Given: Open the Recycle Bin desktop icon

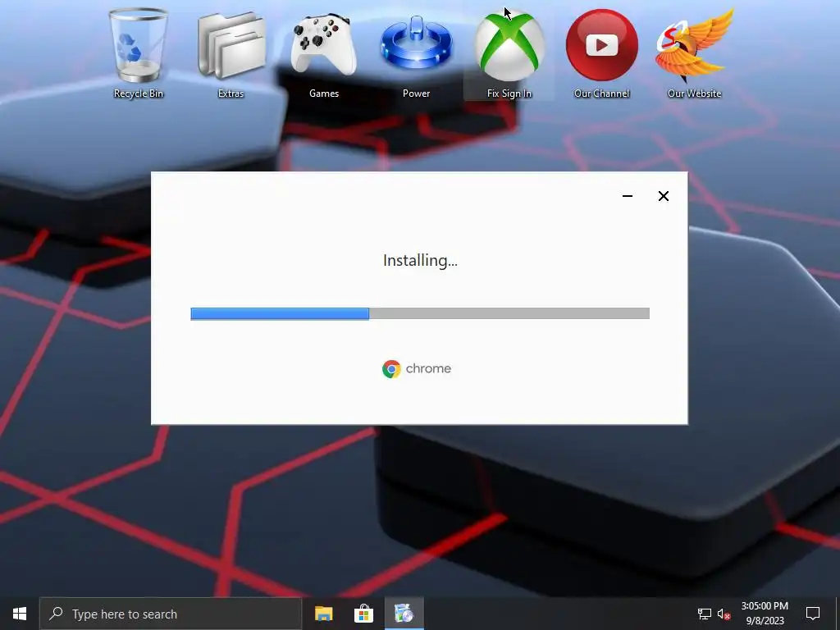Looking at the screenshot, I should click(x=138, y=53).
